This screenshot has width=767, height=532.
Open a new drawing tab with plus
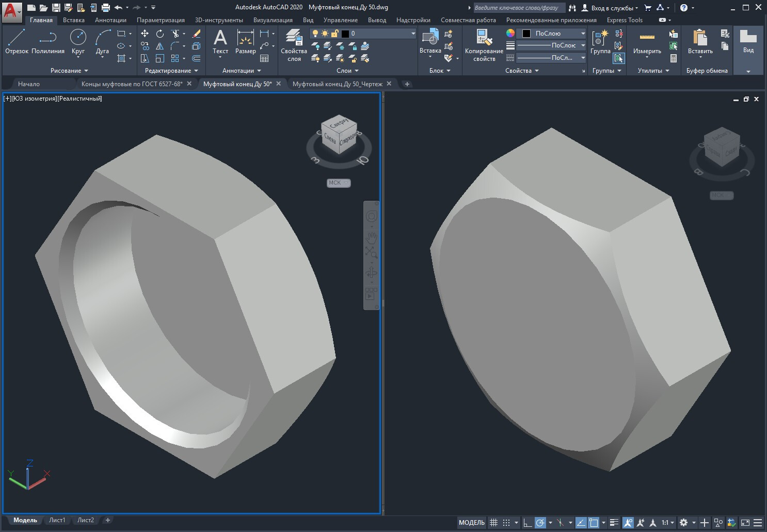click(x=407, y=84)
